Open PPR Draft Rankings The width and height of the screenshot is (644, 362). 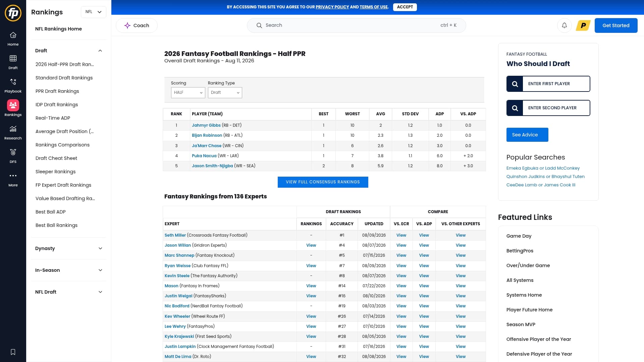click(57, 91)
